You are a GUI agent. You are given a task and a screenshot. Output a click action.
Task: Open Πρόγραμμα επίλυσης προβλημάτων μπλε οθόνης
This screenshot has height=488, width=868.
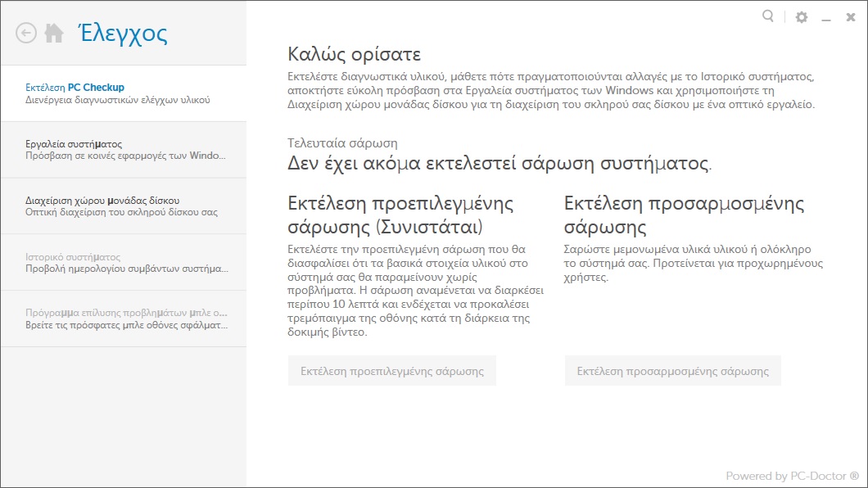click(x=124, y=319)
